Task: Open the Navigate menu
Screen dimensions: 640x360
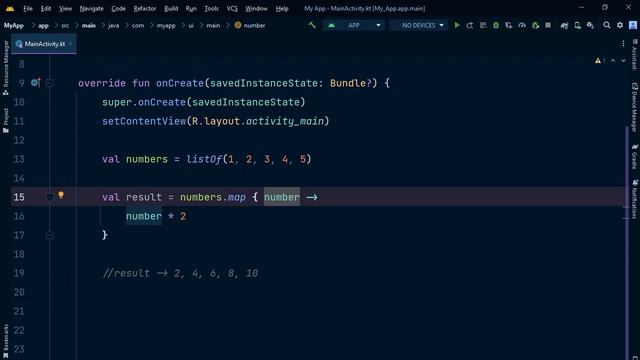Action: [91, 9]
